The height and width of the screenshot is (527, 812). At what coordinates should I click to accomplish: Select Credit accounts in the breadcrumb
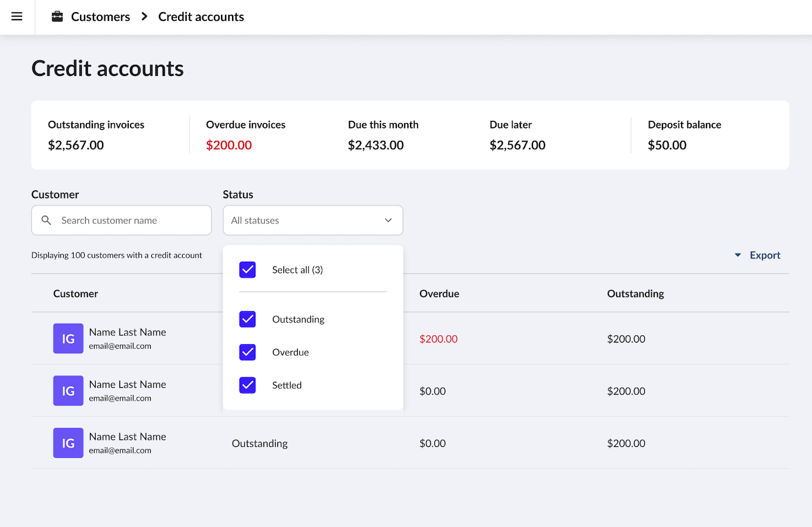click(x=201, y=16)
